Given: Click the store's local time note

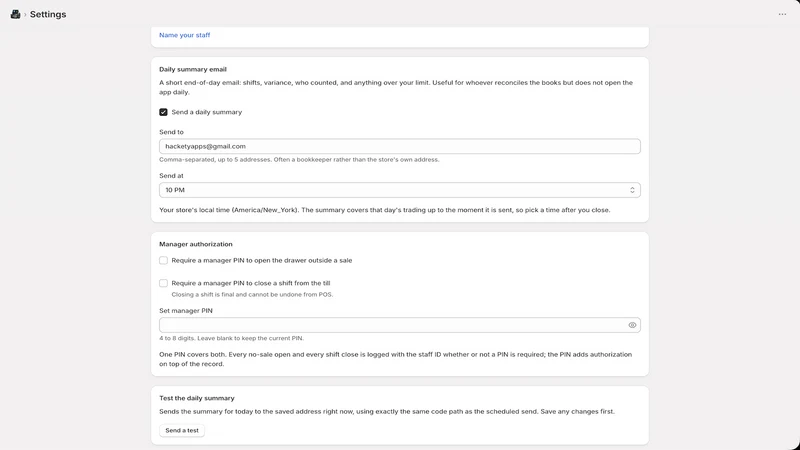Looking at the screenshot, I should [384, 210].
